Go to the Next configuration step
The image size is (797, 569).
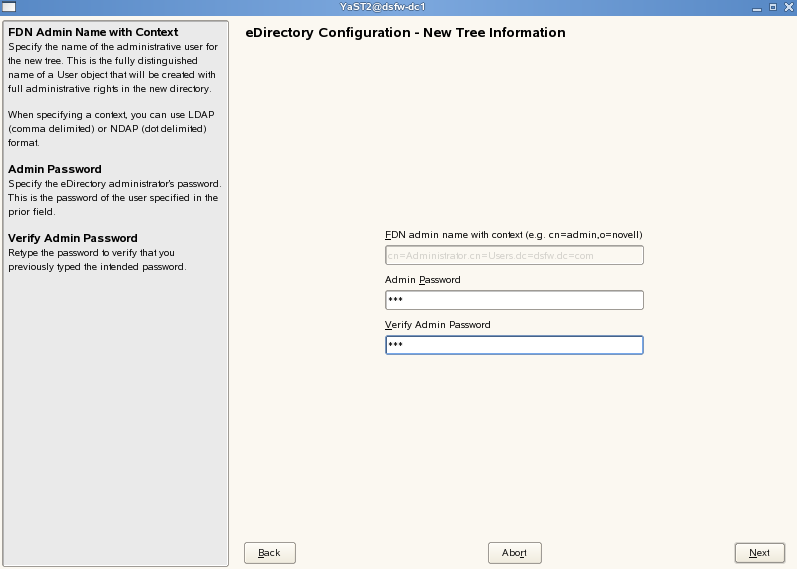tap(759, 553)
